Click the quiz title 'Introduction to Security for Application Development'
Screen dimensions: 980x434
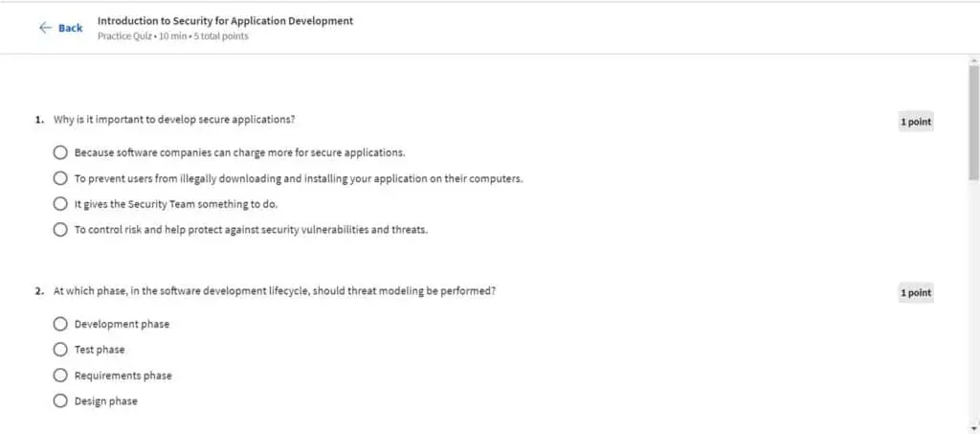(x=225, y=21)
